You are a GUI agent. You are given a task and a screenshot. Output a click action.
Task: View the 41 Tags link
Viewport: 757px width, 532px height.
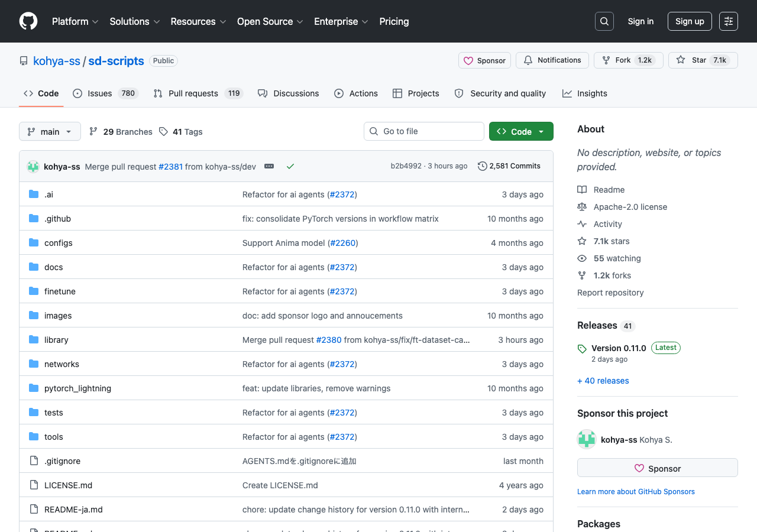[181, 132]
